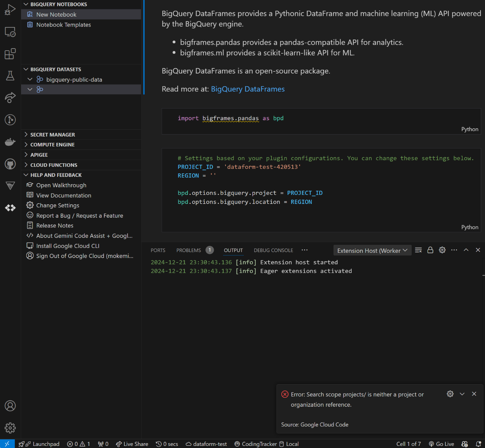The image size is (485, 448).
Task: Click the remote window indicator in status bar
Action: click(x=7, y=444)
